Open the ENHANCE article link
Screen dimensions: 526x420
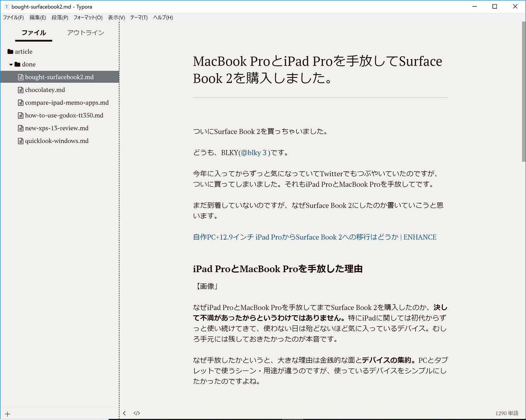[315, 237]
